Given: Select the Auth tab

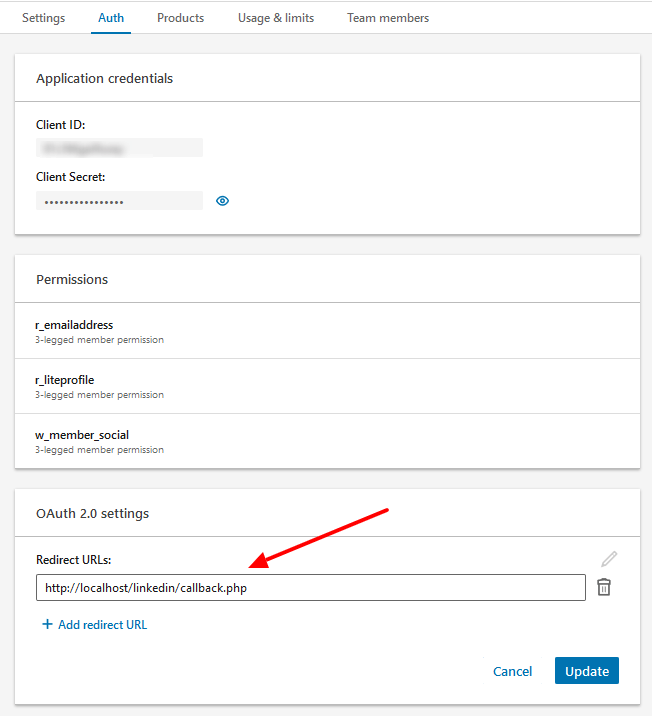Looking at the screenshot, I should click(x=111, y=18).
